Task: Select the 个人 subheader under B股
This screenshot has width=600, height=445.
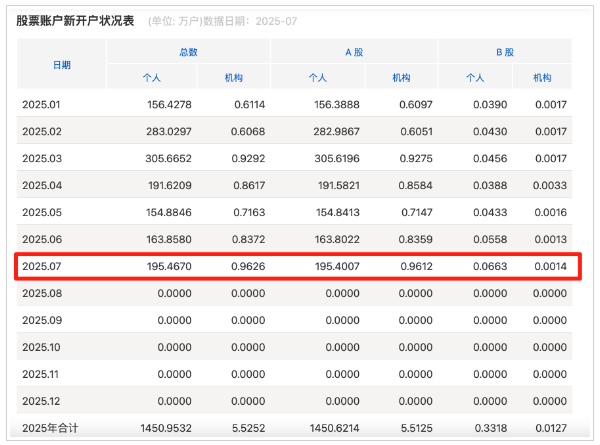Action: [x=475, y=77]
